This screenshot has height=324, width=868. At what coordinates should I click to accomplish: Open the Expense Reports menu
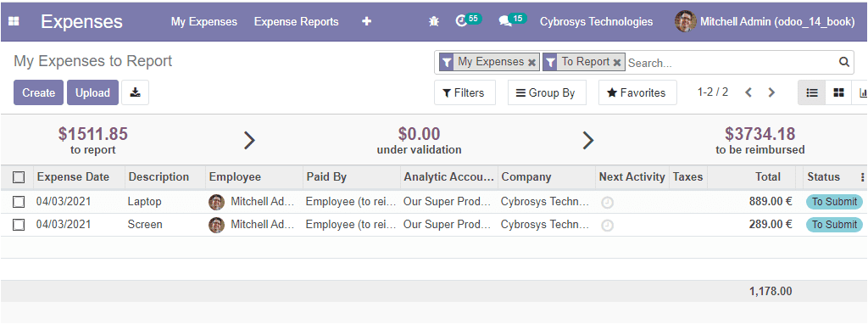coord(296,21)
